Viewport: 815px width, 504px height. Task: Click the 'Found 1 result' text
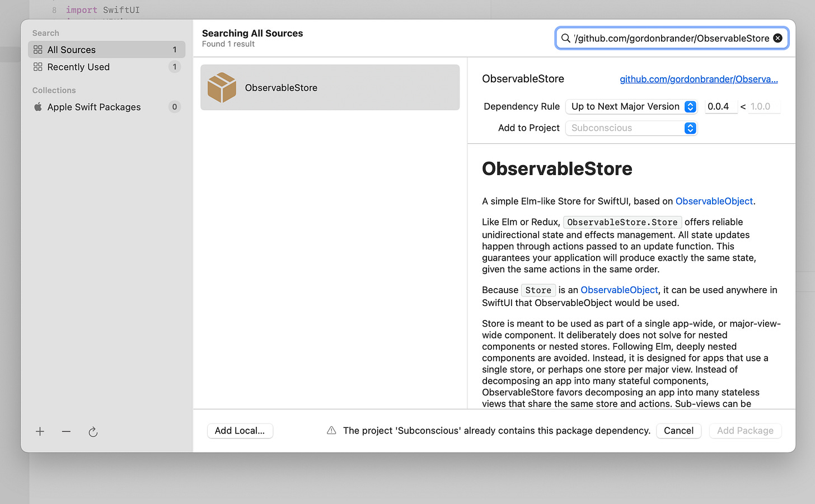tap(228, 44)
